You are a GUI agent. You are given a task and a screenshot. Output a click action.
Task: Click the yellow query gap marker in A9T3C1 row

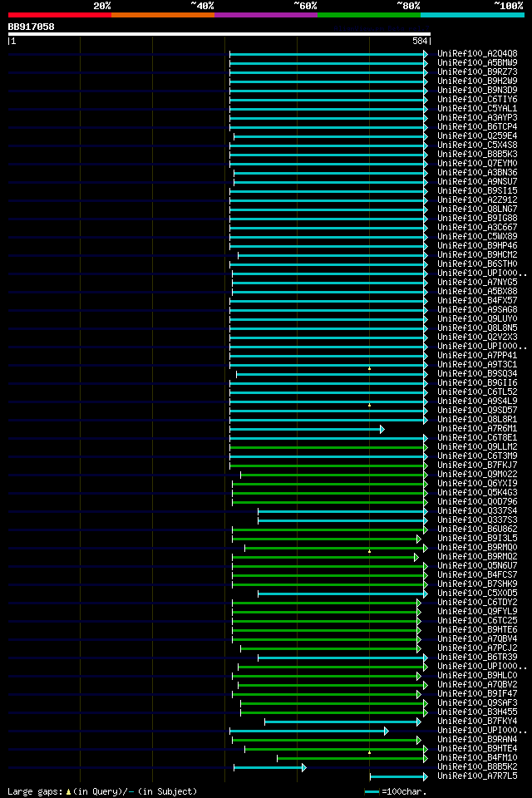pyautogui.click(x=370, y=368)
